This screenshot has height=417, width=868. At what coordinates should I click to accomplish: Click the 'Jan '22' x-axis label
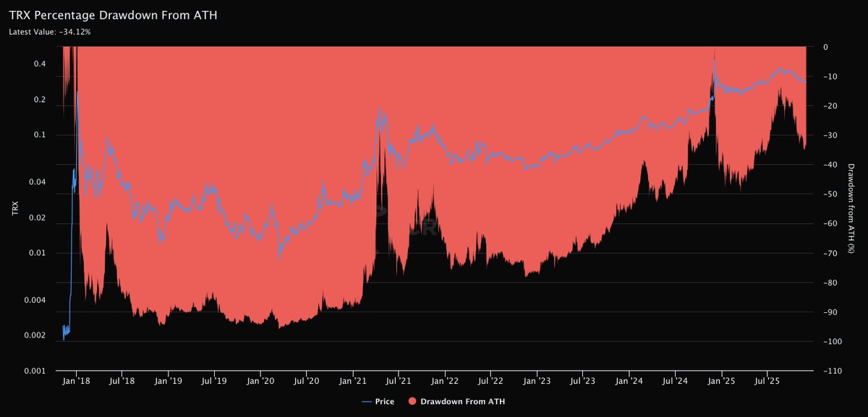pos(446,379)
